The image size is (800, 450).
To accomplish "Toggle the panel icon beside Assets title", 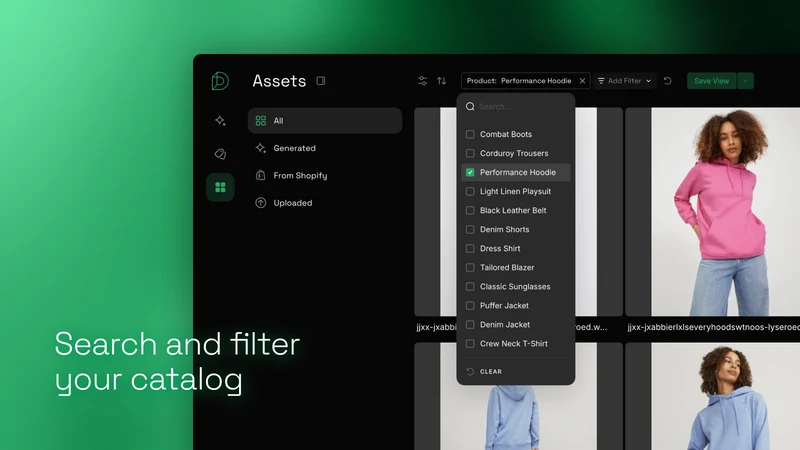I will click(x=320, y=81).
